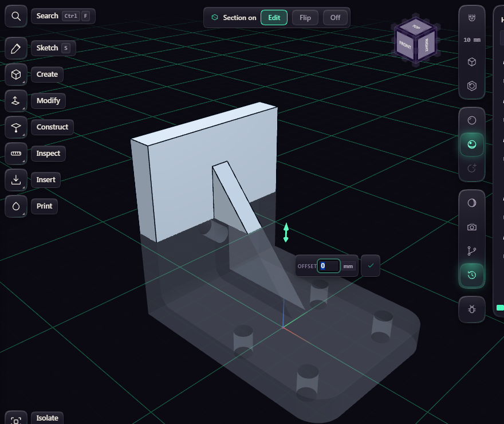The height and width of the screenshot is (424, 504).
Task: Click the green offset arrow handle
Action: coord(286,233)
